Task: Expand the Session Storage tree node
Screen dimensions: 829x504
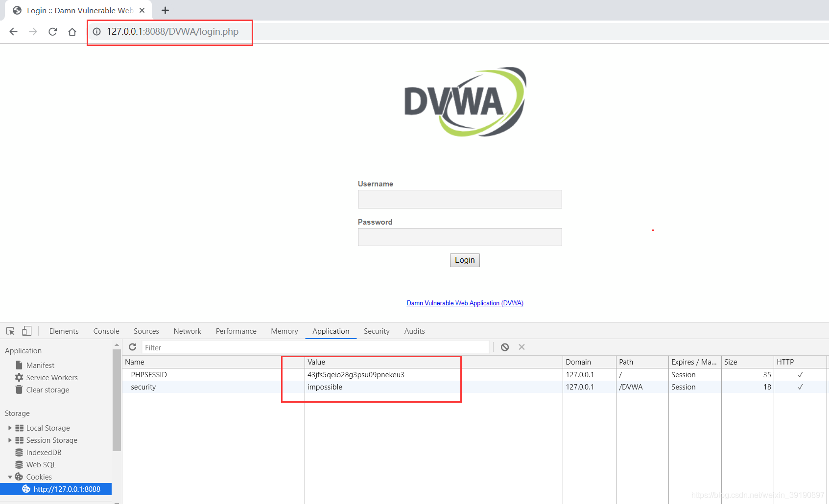Action: point(10,440)
